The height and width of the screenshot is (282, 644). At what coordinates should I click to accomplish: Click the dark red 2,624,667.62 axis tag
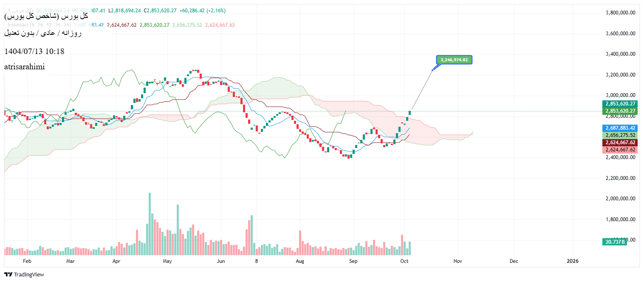point(620,142)
